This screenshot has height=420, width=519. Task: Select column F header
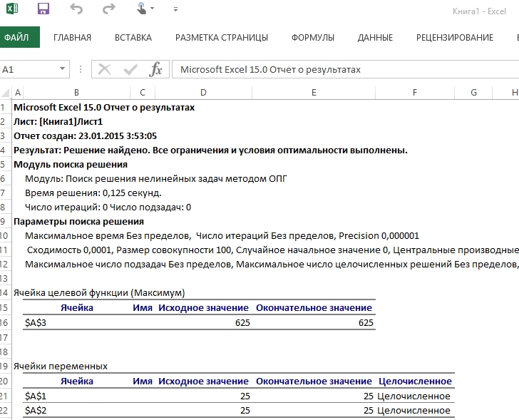pyautogui.click(x=415, y=92)
